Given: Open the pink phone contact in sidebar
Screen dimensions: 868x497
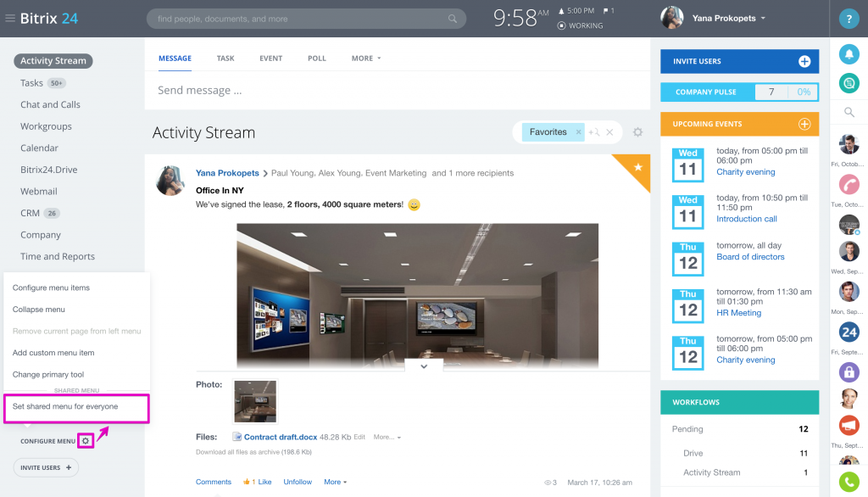Looking at the screenshot, I should point(849,184).
